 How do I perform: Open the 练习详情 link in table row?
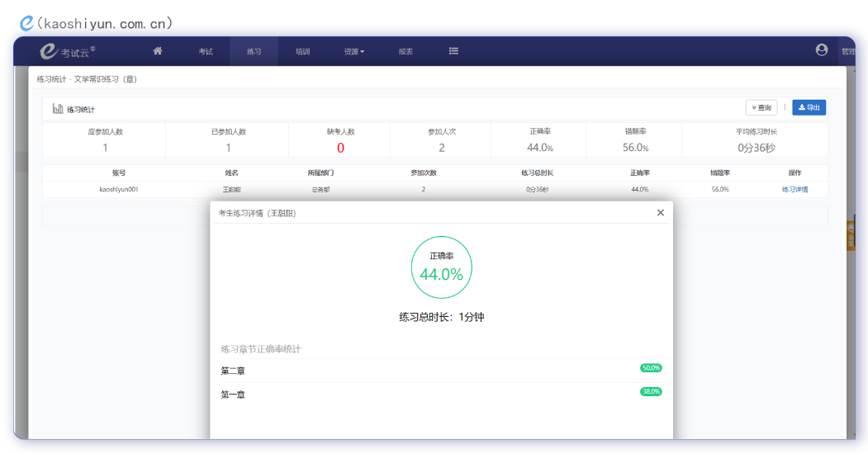794,189
